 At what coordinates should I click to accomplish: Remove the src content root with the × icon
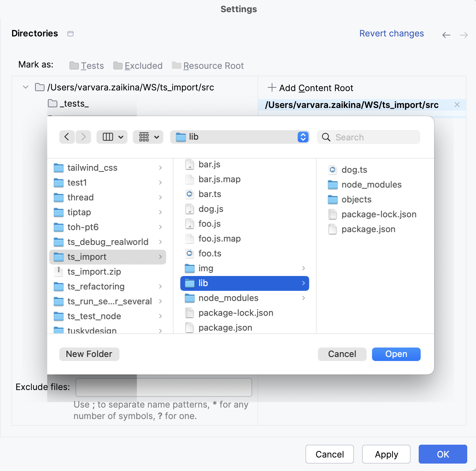click(457, 105)
